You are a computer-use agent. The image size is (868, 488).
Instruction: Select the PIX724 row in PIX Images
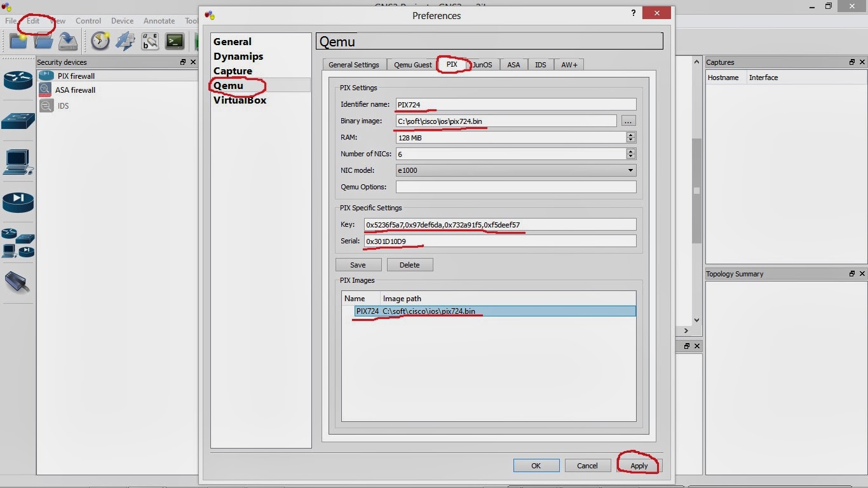click(x=495, y=311)
